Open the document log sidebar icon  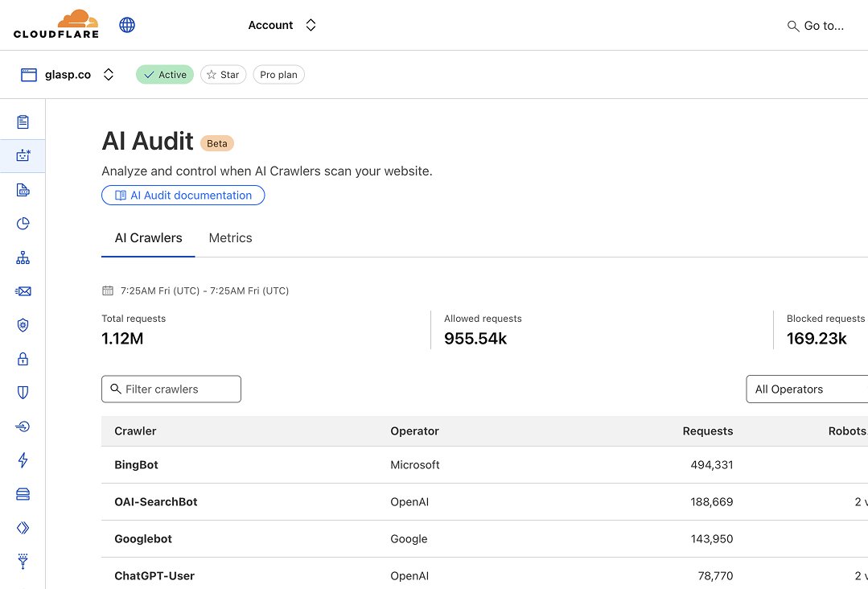[x=23, y=190]
